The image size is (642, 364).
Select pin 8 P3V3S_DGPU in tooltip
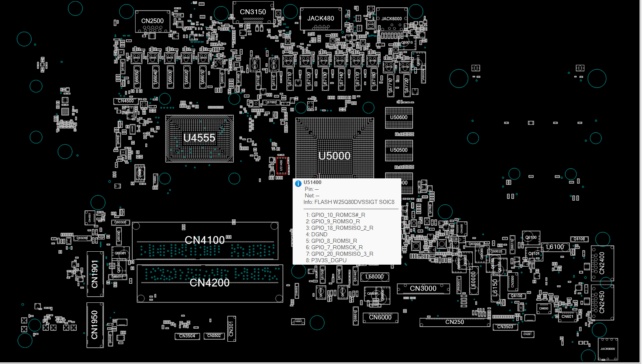(326, 261)
